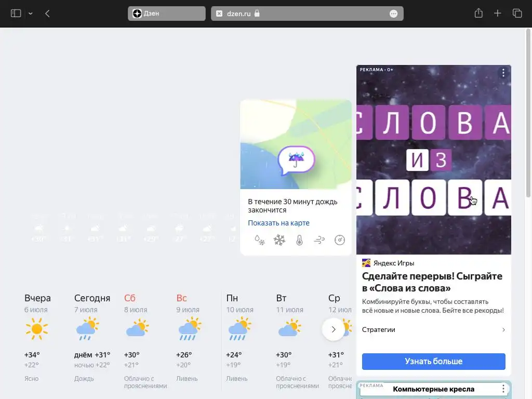Click the днём +31° temperature

(92, 355)
